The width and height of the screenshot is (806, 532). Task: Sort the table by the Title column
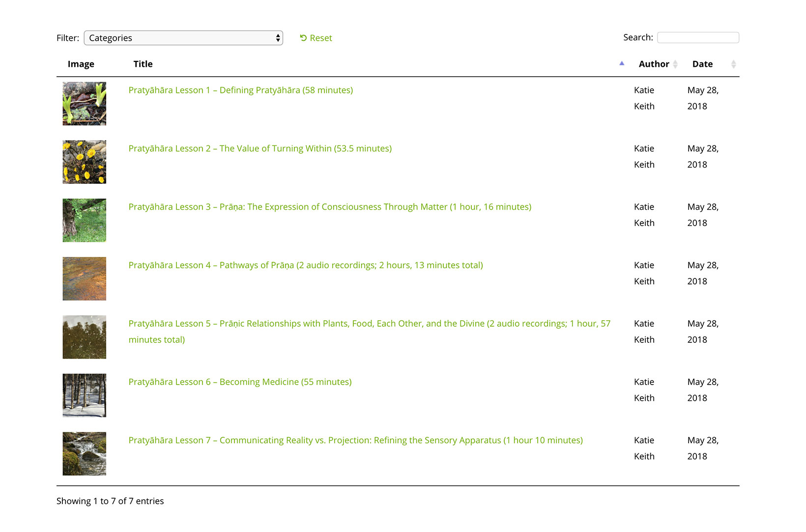[143, 64]
